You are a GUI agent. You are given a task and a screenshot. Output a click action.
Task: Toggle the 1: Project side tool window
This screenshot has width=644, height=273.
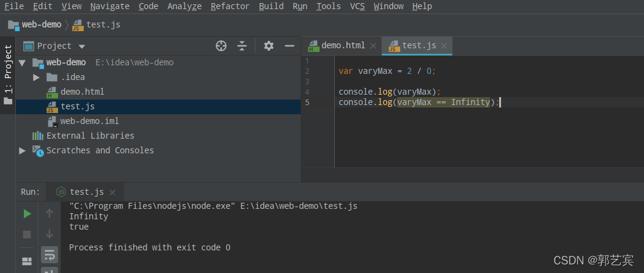tap(8, 74)
